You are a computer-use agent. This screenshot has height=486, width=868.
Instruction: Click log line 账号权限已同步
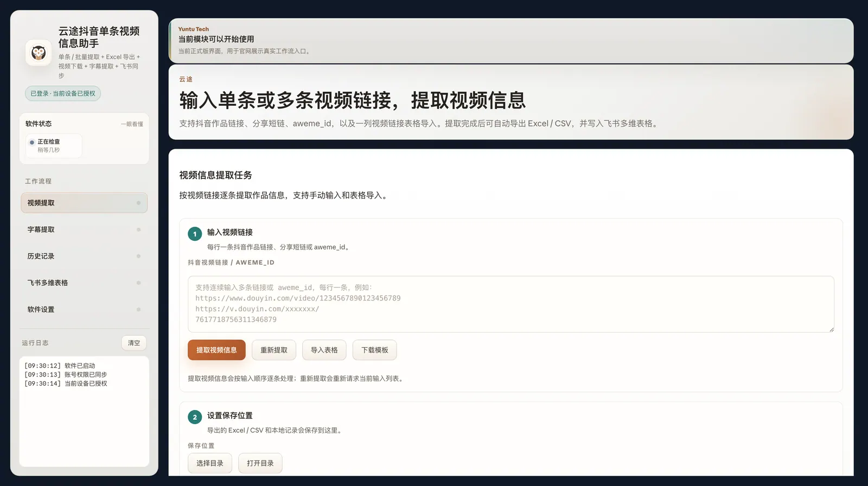(66, 374)
